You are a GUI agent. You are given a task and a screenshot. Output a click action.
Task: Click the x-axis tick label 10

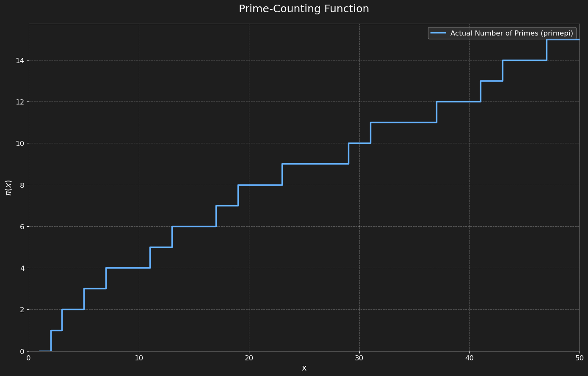tap(139, 358)
